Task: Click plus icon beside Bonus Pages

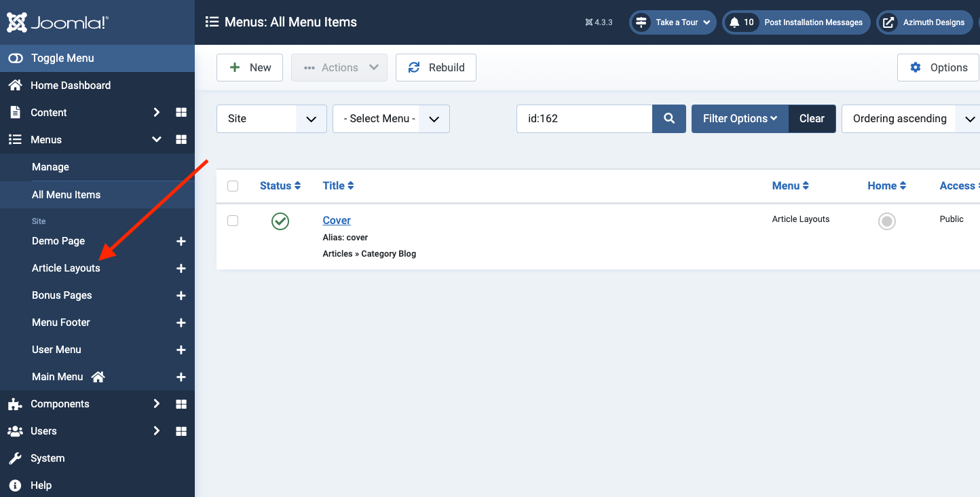Action: pyautogui.click(x=181, y=295)
